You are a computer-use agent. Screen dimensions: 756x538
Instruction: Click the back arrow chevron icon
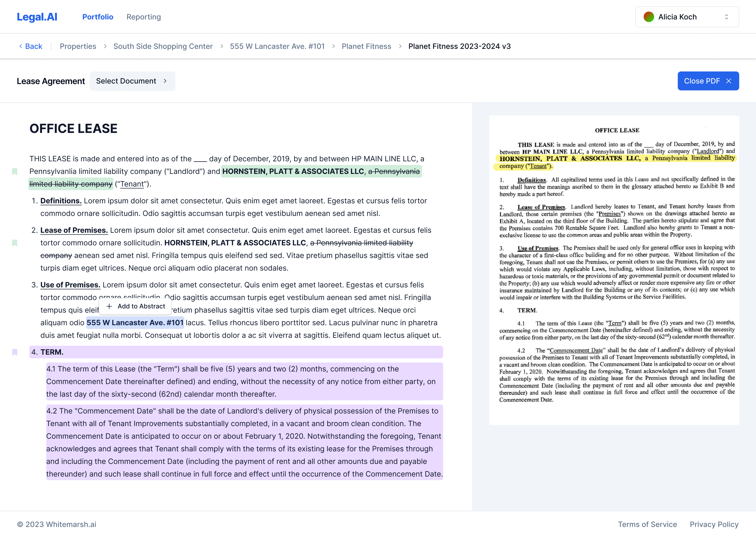tap(20, 46)
